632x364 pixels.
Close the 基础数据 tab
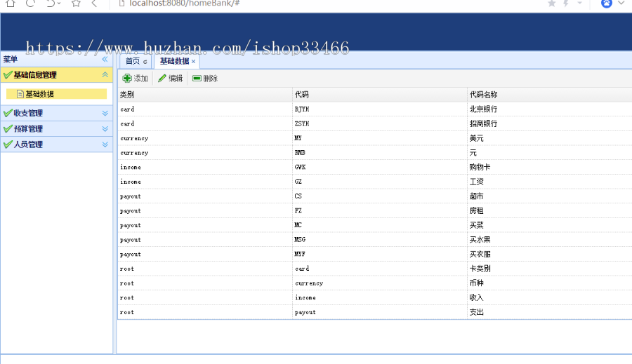tap(194, 62)
